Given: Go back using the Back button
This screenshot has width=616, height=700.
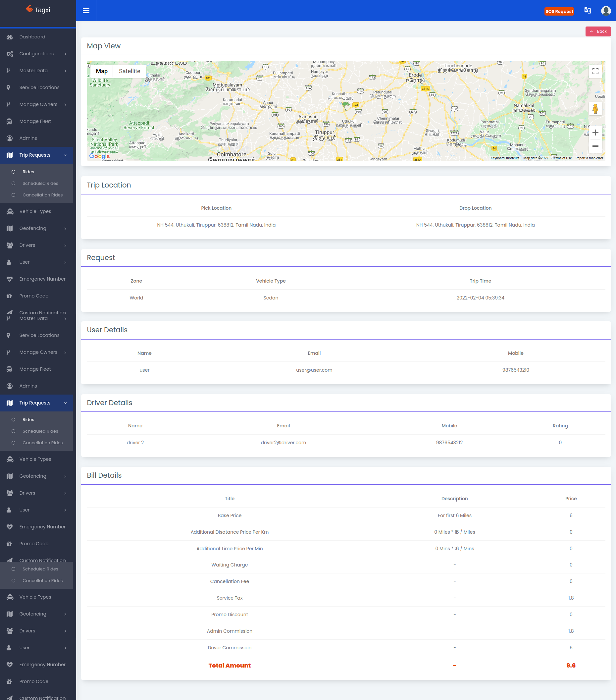Looking at the screenshot, I should click(598, 31).
